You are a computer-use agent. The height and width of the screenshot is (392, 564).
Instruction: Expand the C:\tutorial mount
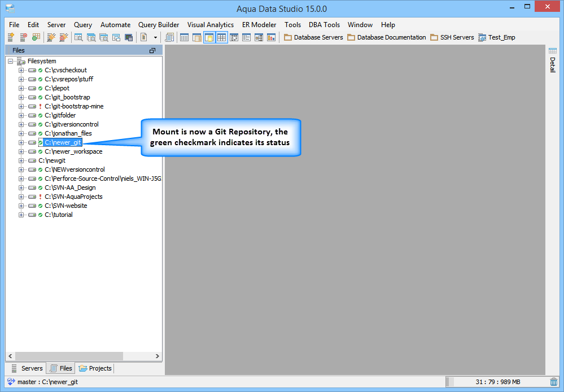click(x=21, y=215)
